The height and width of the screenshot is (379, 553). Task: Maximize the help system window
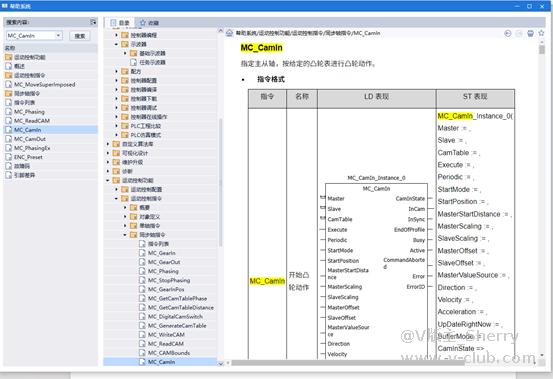pyautogui.click(x=529, y=6)
